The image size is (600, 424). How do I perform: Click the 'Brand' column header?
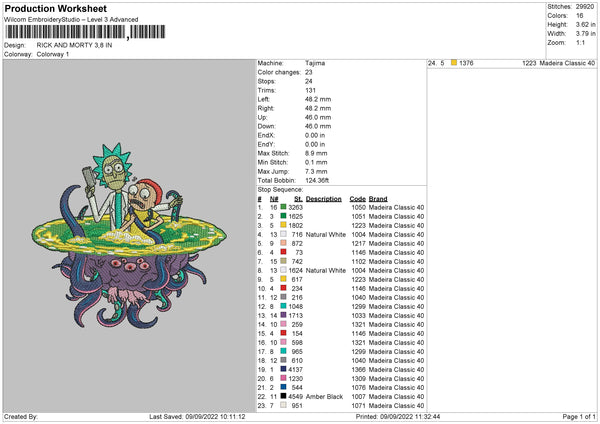[378, 199]
